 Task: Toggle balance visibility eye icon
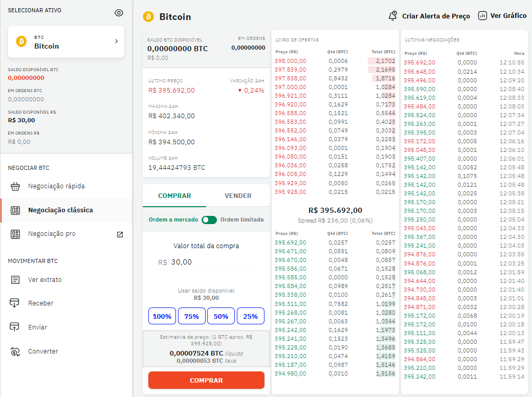click(x=119, y=13)
